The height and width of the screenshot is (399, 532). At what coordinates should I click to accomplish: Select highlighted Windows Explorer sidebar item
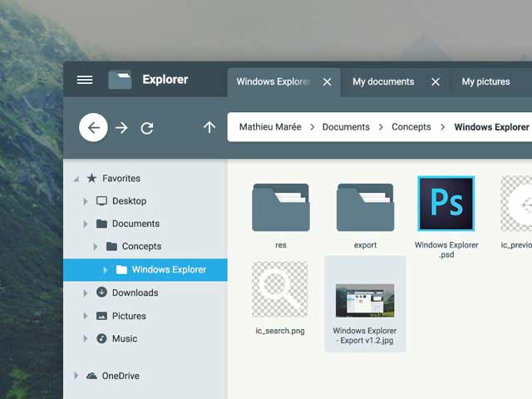pos(145,269)
